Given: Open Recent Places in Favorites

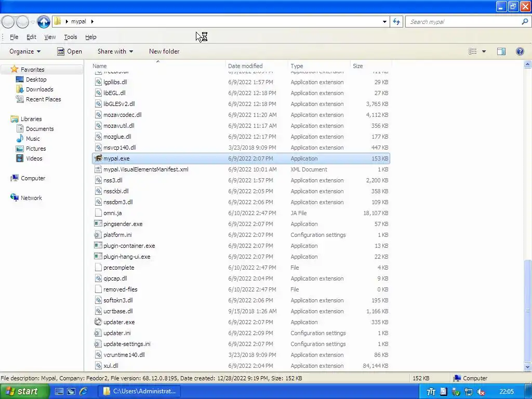Looking at the screenshot, I should pos(43,99).
